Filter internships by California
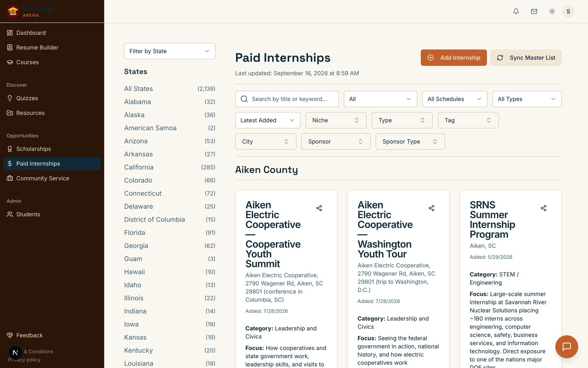The height and width of the screenshot is (368, 588). pos(170,167)
